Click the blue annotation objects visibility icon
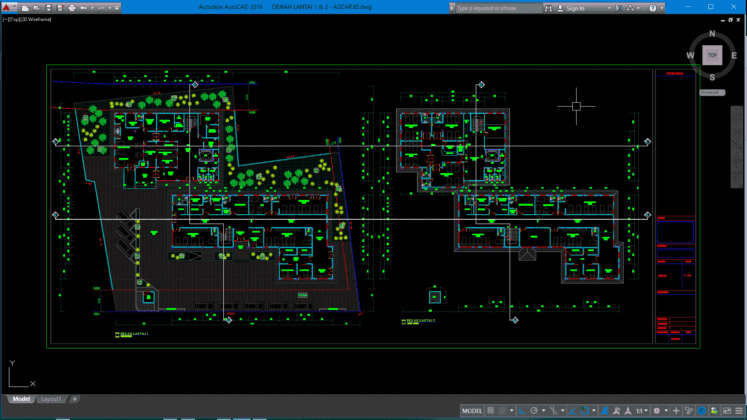This screenshot has width=747, height=420. (605, 410)
